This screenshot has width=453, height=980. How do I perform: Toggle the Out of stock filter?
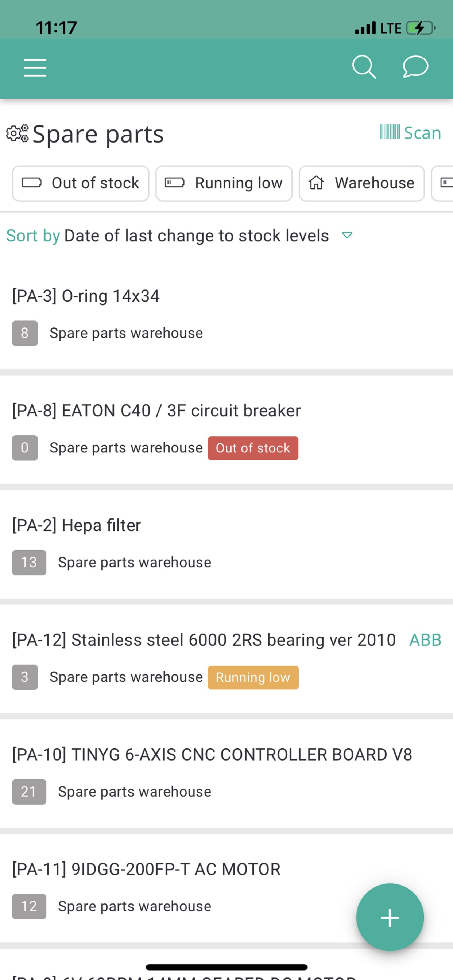[x=81, y=183]
